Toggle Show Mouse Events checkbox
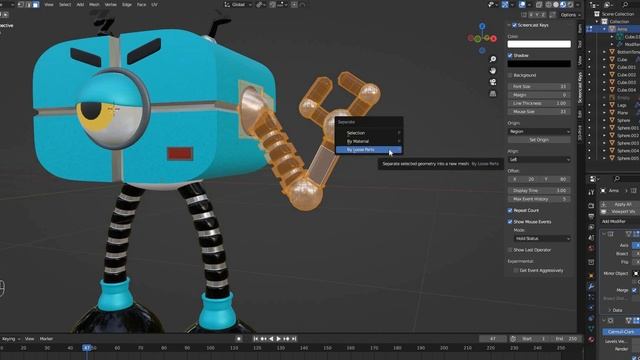This screenshot has height=360, width=640. coord(510,222)
